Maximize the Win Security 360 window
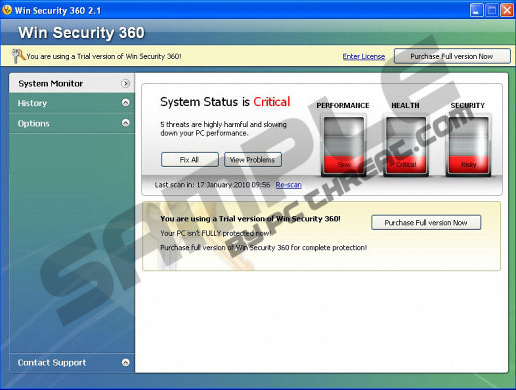Image resolution: width=516 pixels, height=390 pixels. click(492, 10)
